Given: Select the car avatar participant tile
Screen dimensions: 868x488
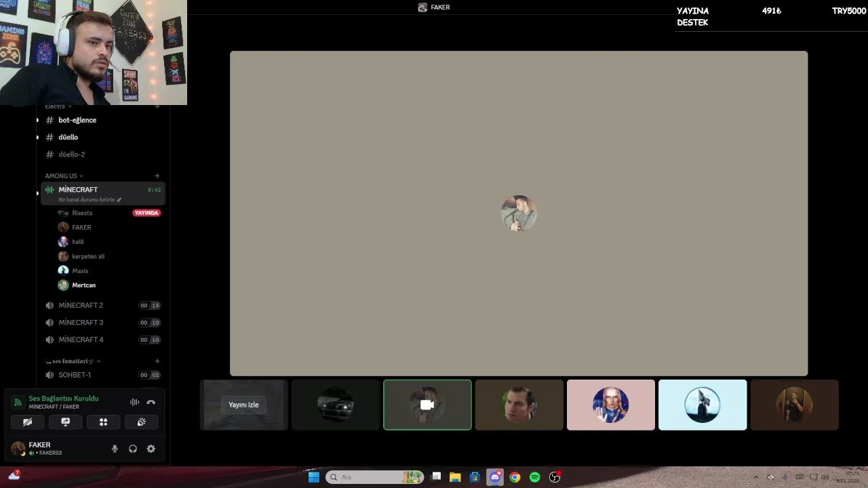Looking at the screenshot, I should click(x=336, y=405).
